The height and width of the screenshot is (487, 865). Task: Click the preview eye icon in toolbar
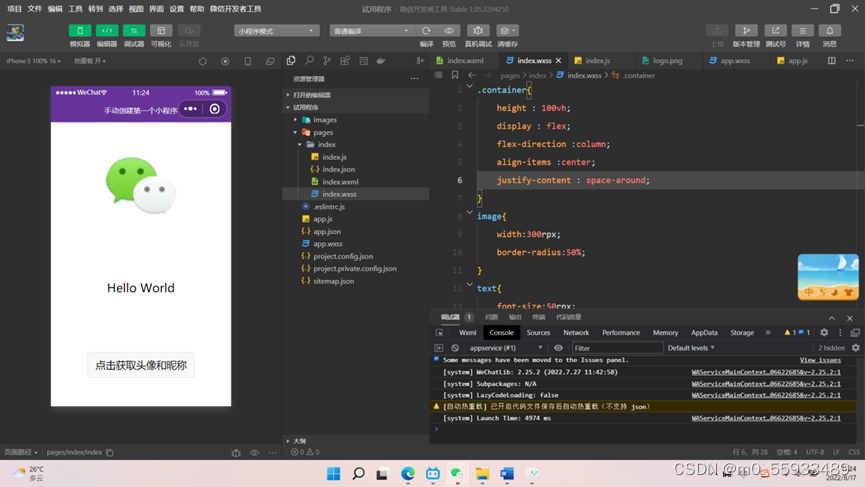pyautogui.click(x=449, y=31)
